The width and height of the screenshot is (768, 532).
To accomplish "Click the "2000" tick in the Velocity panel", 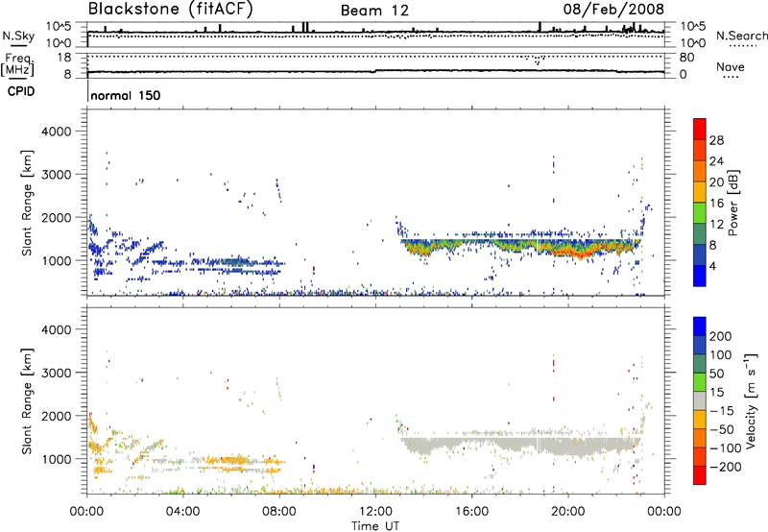I will point(57,416).
